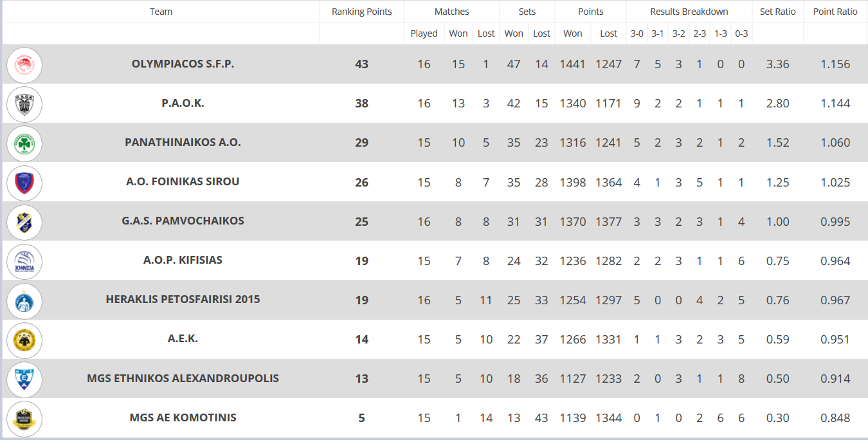Click the P.A.O.K. team logo
The image size is (868, 440).
click(x=24, y=104)
